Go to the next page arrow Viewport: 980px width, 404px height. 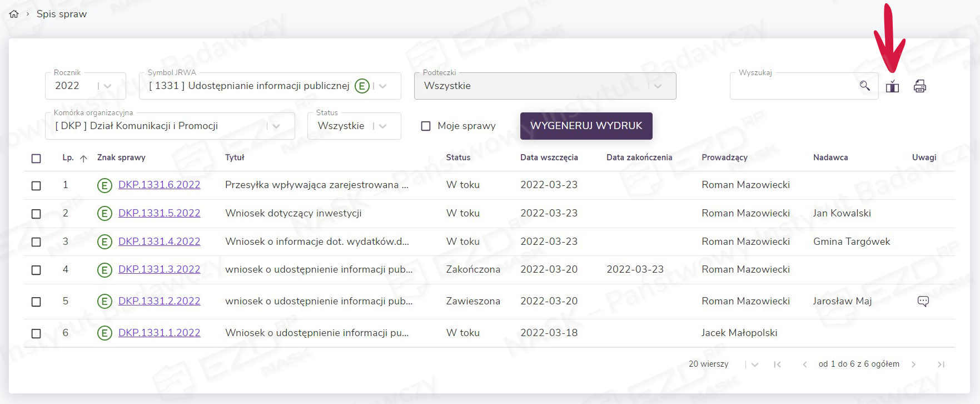click(x=913, y=364)
